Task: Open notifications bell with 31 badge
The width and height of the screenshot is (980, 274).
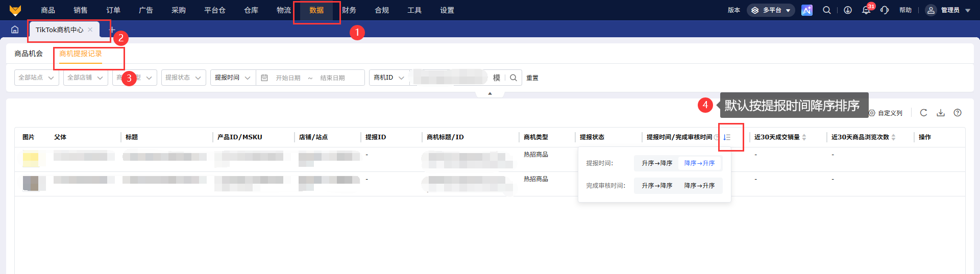Action: 866,10
